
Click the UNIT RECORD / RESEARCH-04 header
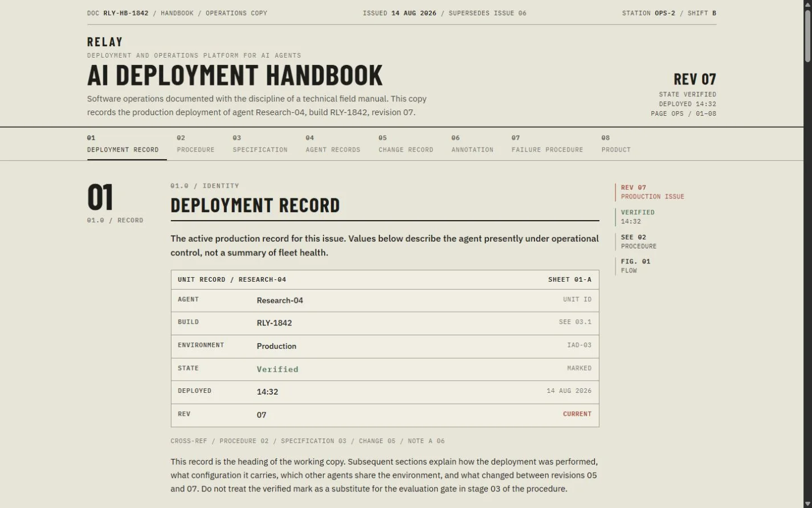point(232,279)
